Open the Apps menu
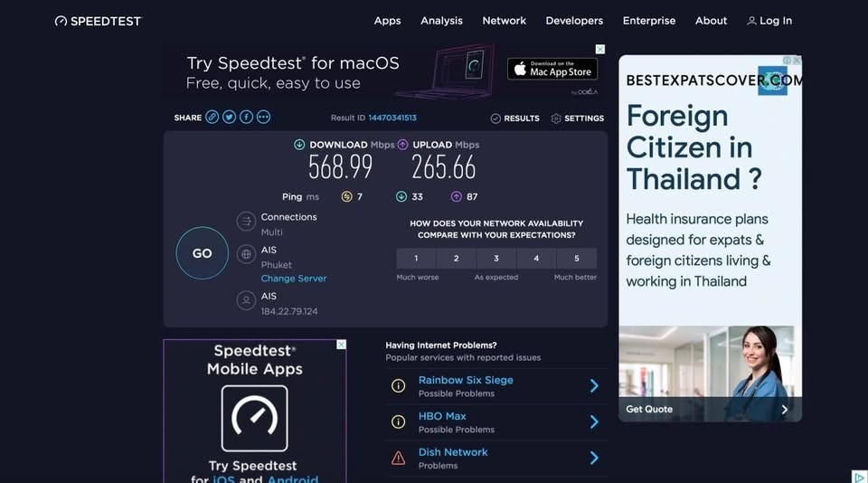 point(388,21)
